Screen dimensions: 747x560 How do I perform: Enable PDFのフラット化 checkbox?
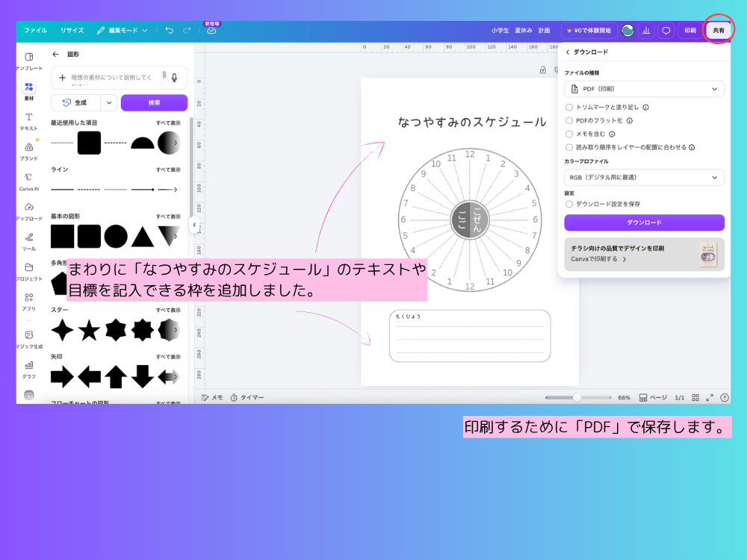coord(568,120)
